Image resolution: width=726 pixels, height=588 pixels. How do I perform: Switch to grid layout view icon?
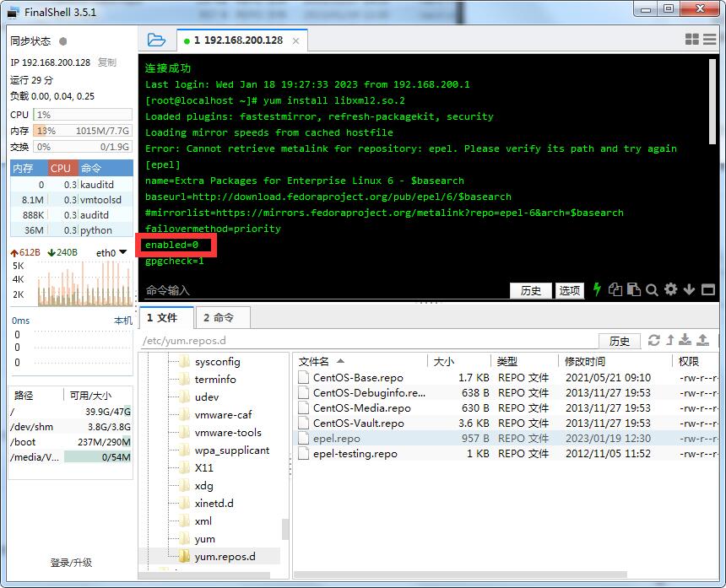tap(691, 40)
